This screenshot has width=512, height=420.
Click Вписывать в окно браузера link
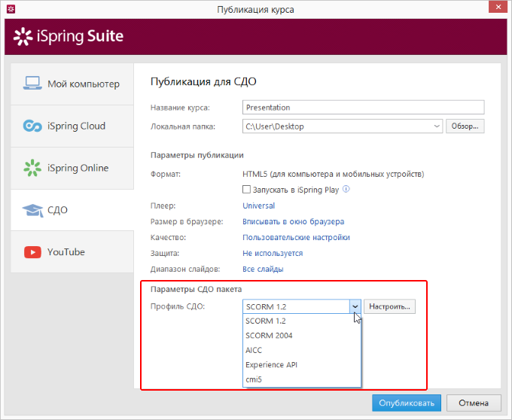click(293, 221)
